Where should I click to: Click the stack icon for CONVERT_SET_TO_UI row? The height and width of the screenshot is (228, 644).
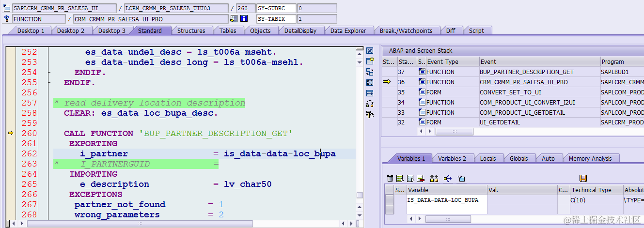(422, 92)
